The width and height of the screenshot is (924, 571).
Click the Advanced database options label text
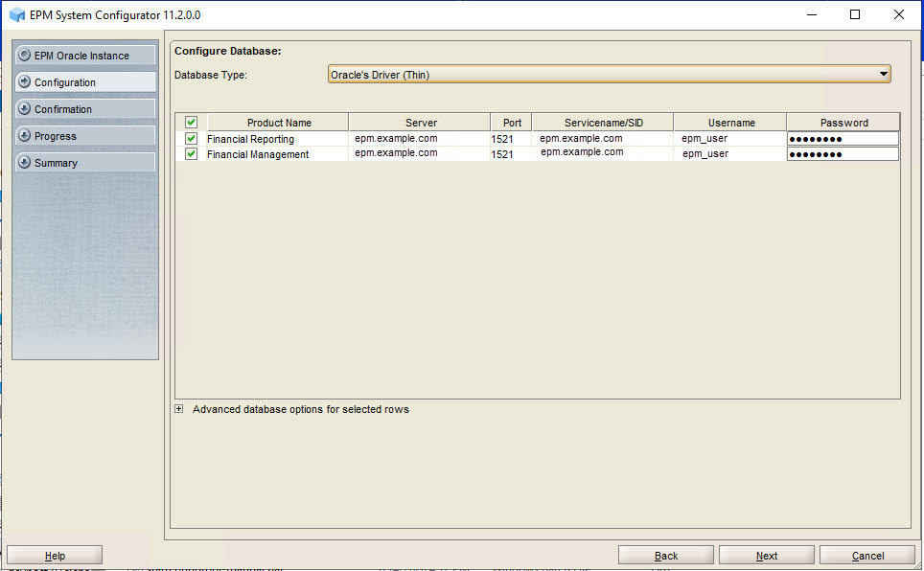point(301,409)
